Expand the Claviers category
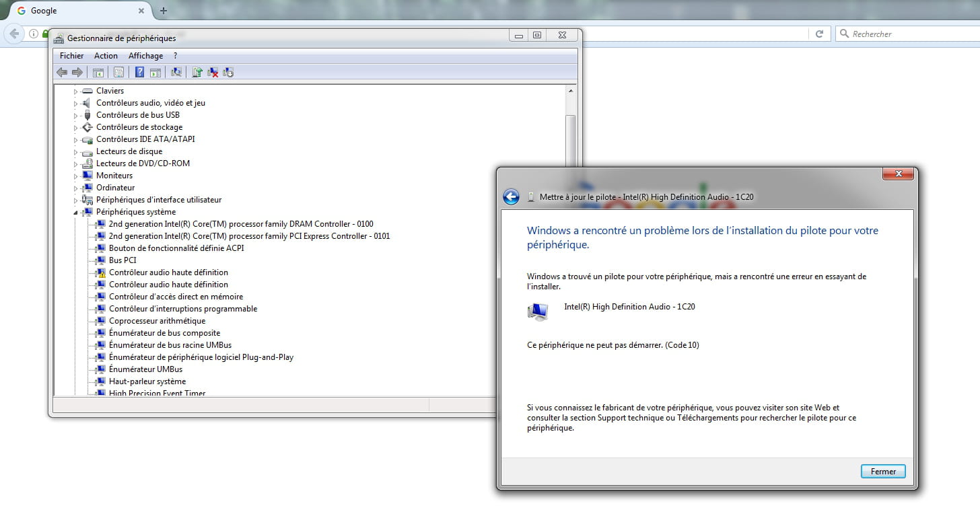Screen dimensions: 980x516 (x=76, y=91)
